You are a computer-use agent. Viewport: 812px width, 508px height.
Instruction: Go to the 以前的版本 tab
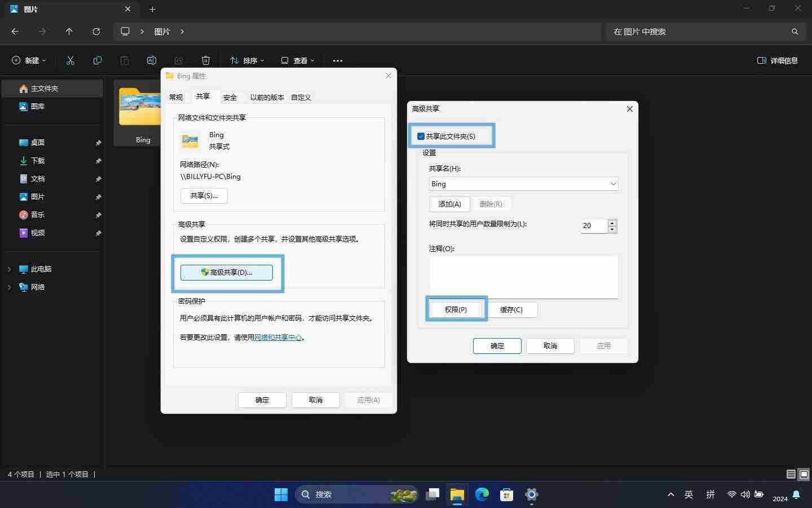pyautogui.click(x=267, y=97)
